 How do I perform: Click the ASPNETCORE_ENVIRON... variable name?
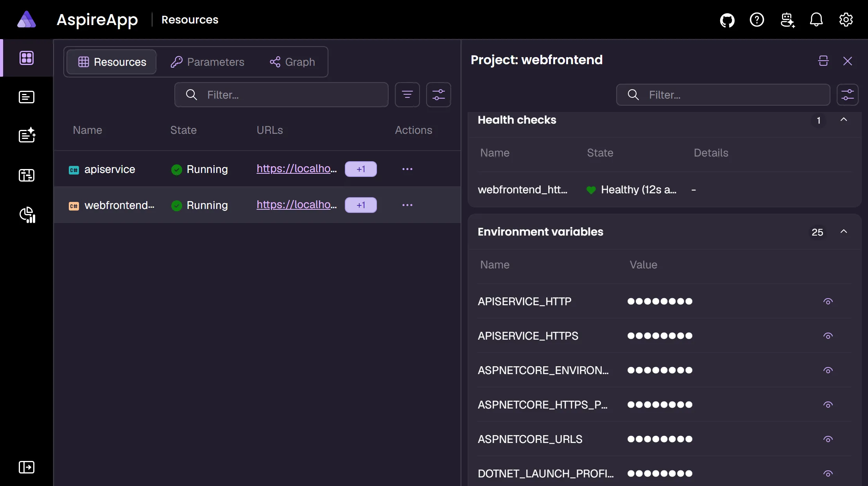coord(543,370)
